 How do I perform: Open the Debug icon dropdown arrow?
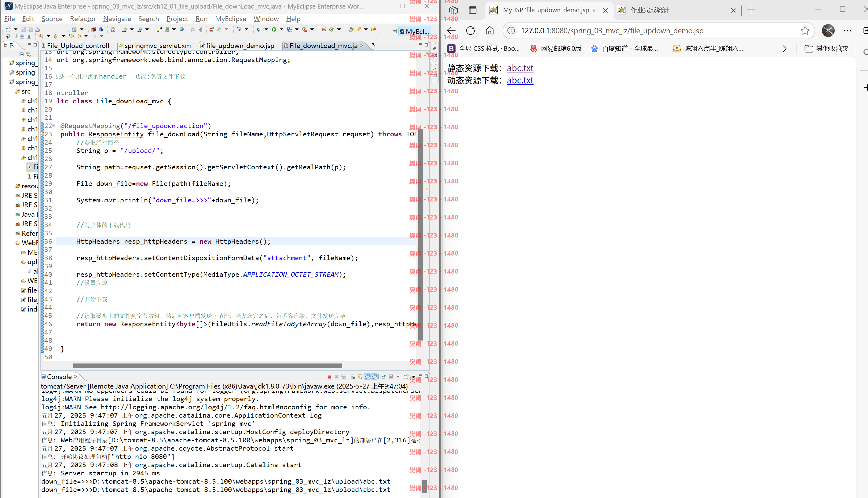(x=266, y=29)
